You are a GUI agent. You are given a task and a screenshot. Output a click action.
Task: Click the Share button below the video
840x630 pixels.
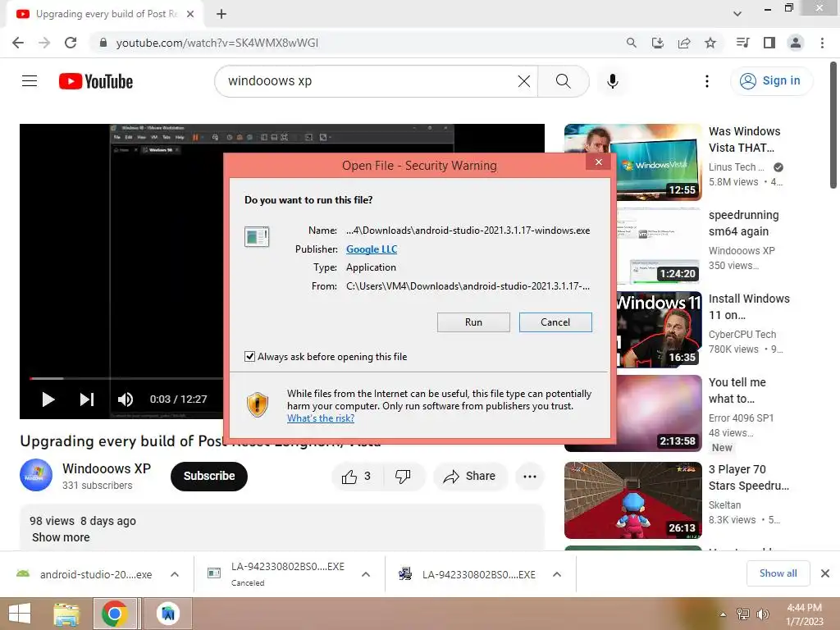(470, 477)
